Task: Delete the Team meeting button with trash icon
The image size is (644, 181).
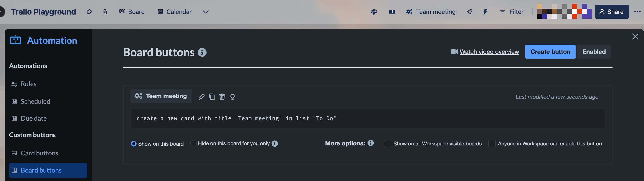Action: (x=222, y=97)
